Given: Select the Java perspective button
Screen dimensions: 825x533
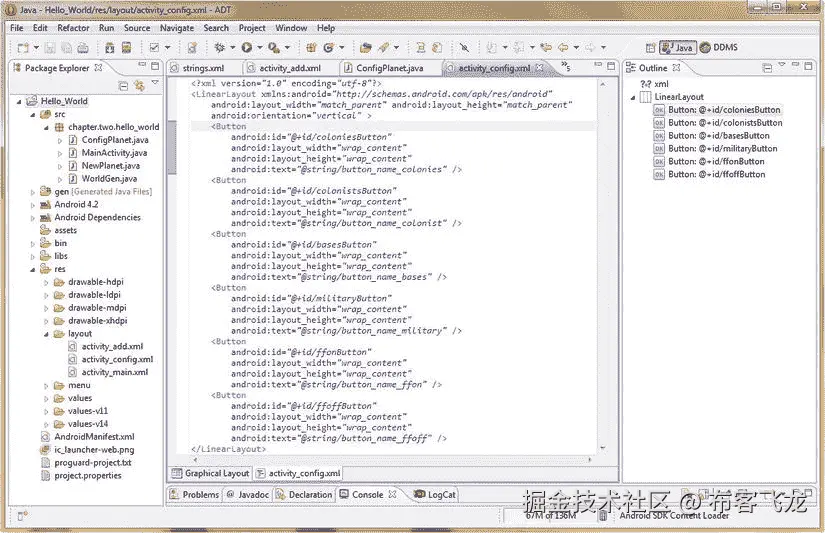Looking at the screenshot, I should click(678, 47).
